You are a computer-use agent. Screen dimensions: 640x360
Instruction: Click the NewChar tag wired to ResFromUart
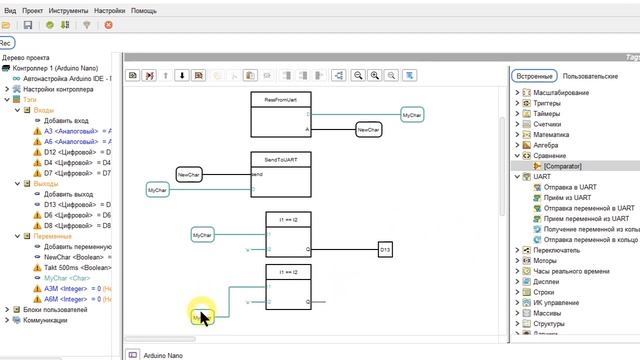point(369,130)
